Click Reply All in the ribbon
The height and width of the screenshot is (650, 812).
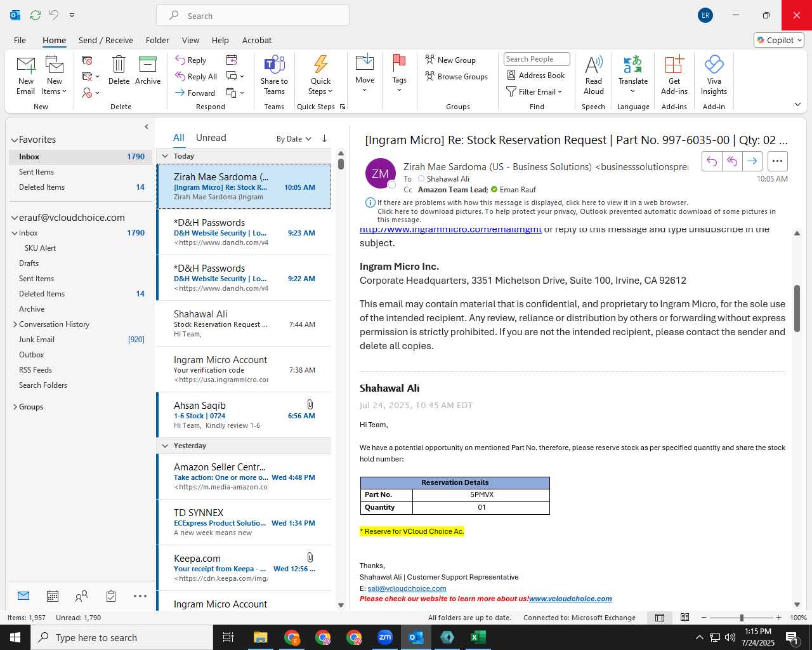(x=196, y=76)
